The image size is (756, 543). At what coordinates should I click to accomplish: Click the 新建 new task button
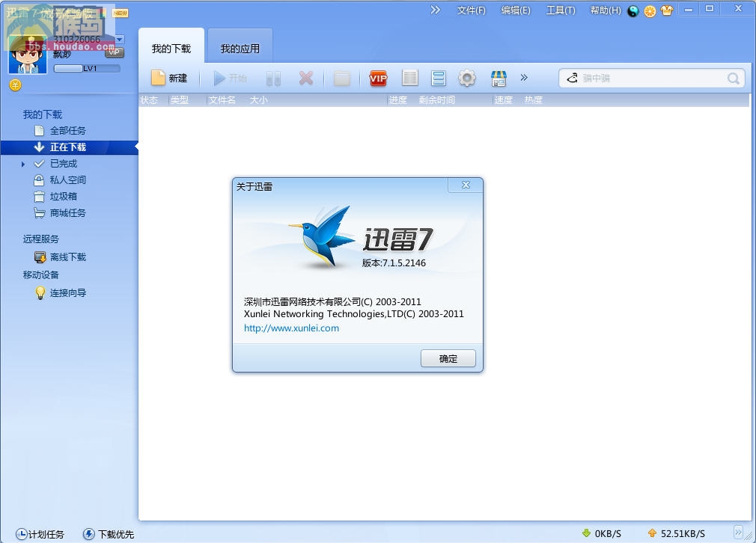pyautogui.click(x=169, y=78)
